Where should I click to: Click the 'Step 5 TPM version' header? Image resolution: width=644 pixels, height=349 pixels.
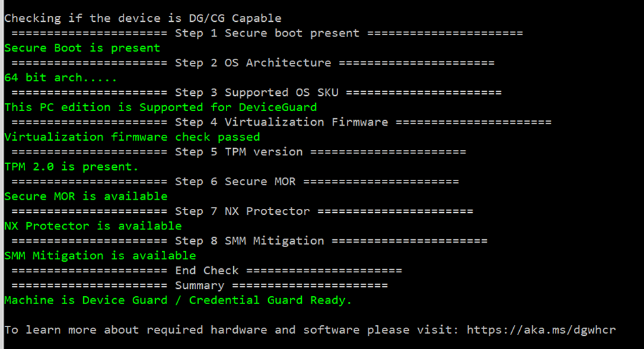point(238,152)
